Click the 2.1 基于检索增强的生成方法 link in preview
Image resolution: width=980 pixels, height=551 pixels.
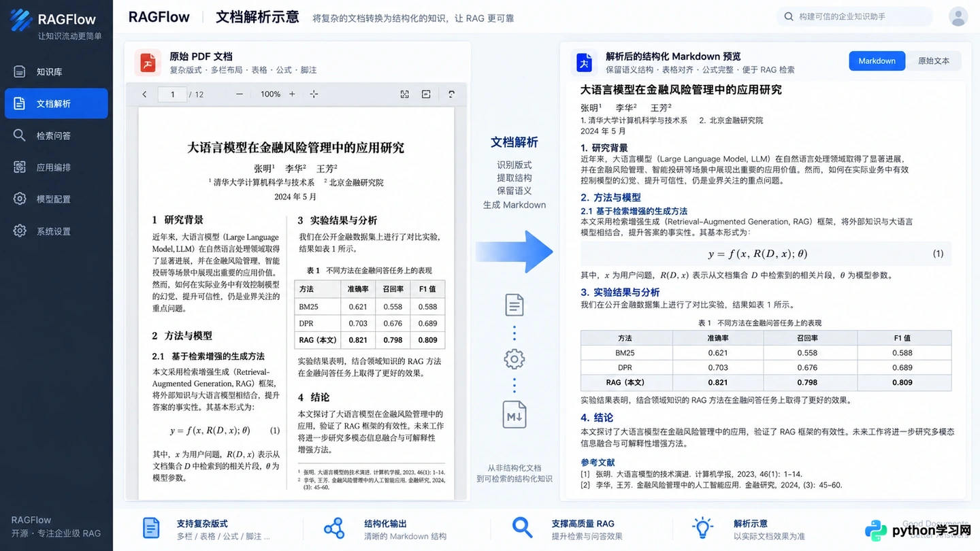click(634, 211)
